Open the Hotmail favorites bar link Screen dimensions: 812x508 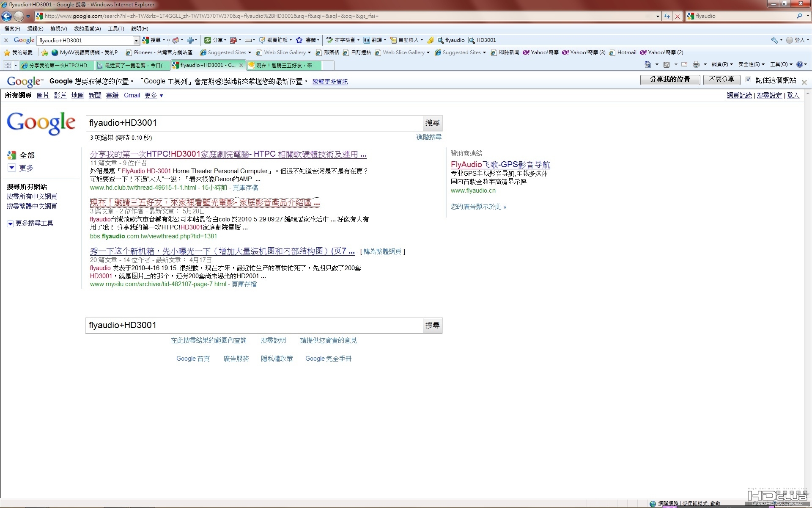point(623,52)
